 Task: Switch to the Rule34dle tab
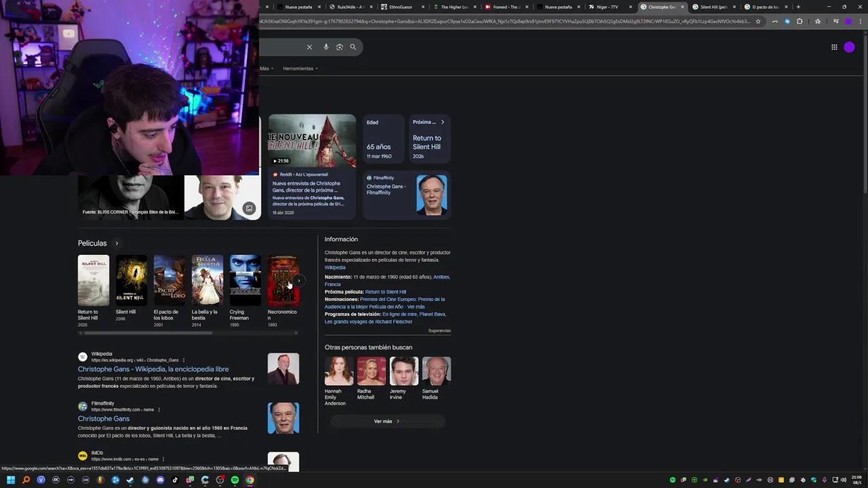point(350,7)
